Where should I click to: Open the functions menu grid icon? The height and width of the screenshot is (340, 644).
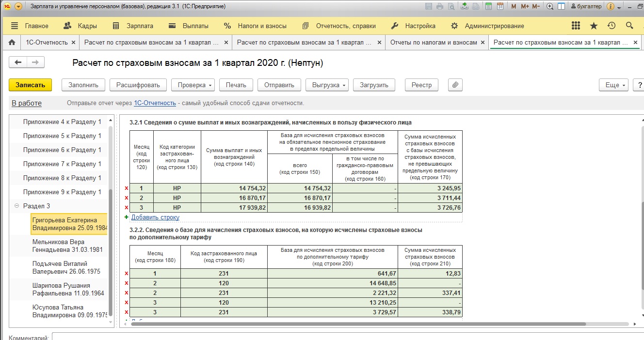point(576,26)
